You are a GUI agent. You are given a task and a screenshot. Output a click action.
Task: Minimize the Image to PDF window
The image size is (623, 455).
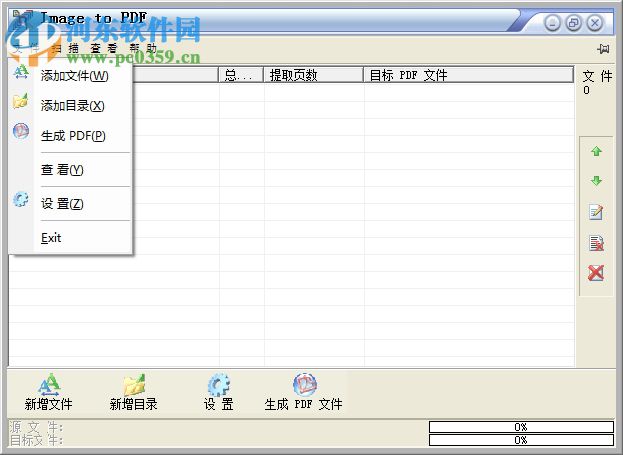tap(552, 23)
